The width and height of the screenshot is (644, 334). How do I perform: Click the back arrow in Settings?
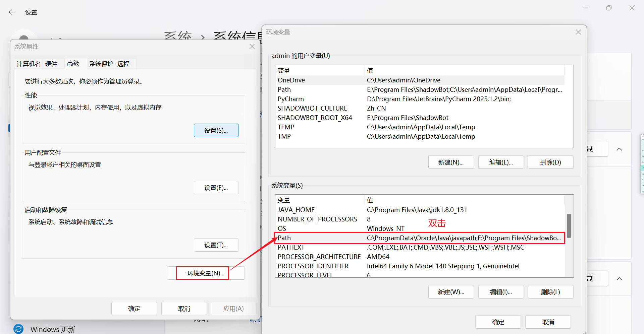[x=12, y=12]
